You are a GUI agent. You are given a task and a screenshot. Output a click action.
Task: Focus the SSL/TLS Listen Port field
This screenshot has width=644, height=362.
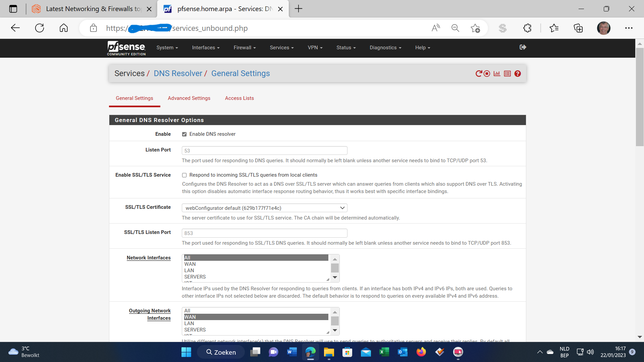(x=264, y=233)
